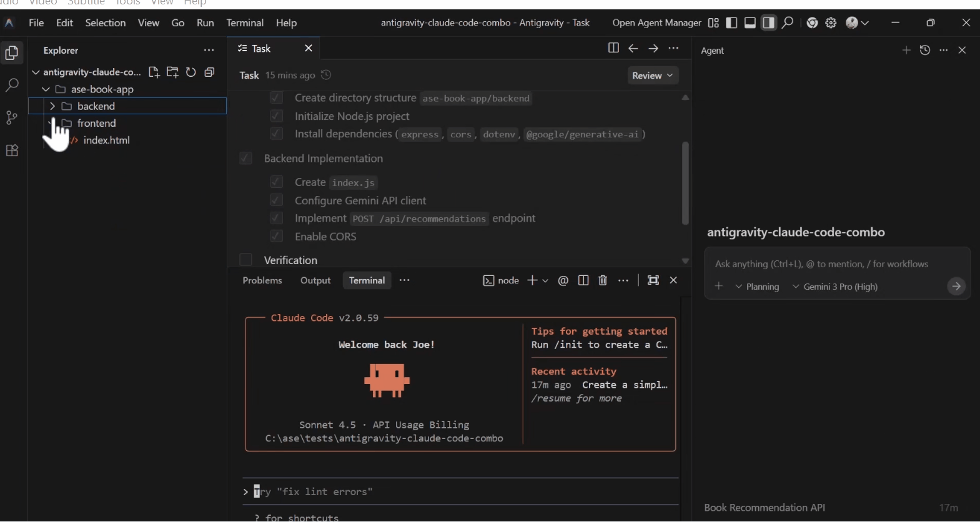Collapse the ase-book-app folder
The width and height of the screenshot is (980, 522).
(x=46, y=89)
